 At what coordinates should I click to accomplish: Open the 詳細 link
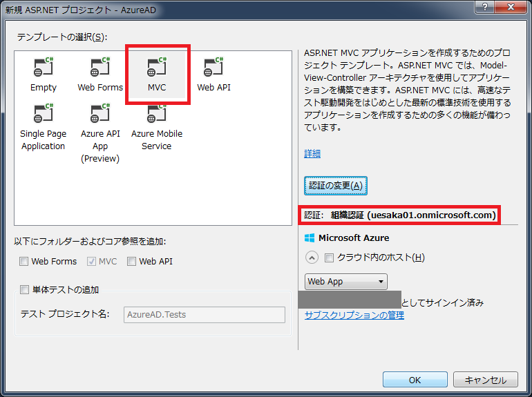point(312,153)
